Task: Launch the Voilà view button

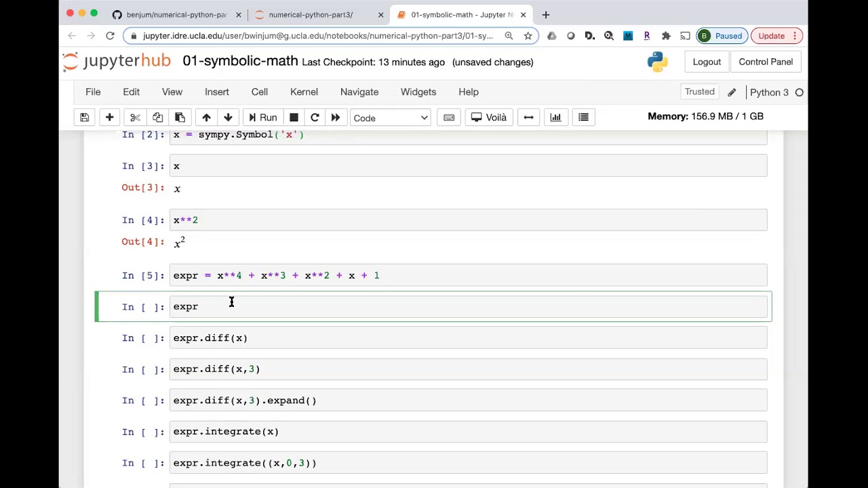Action: (x=489, y=117)
